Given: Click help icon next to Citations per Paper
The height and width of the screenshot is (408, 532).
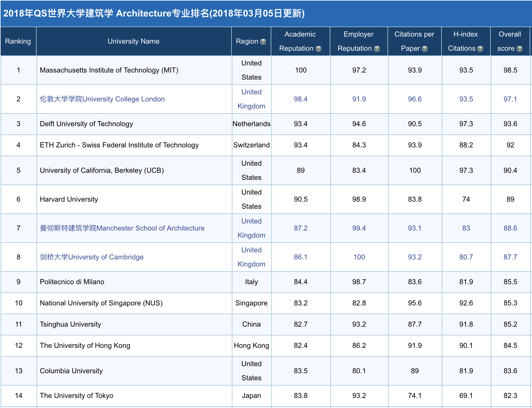Looking at the screenshot, I should tap(425, 49).
